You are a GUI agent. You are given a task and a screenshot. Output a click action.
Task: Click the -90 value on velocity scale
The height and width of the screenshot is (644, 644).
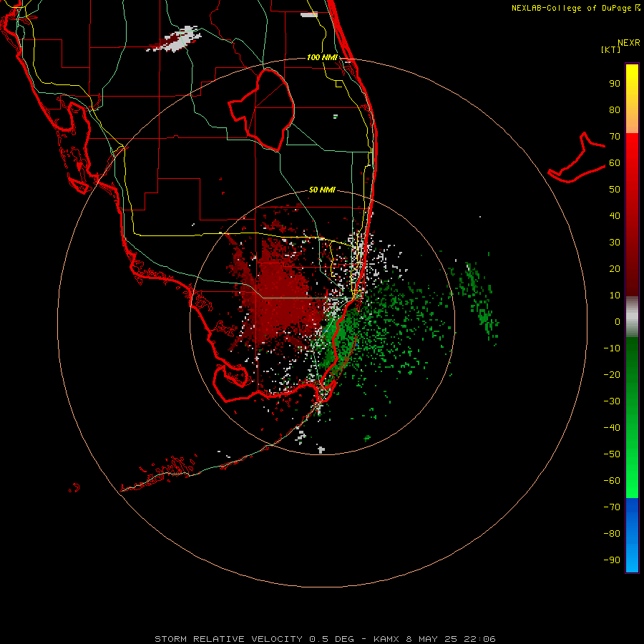[612, 560]
